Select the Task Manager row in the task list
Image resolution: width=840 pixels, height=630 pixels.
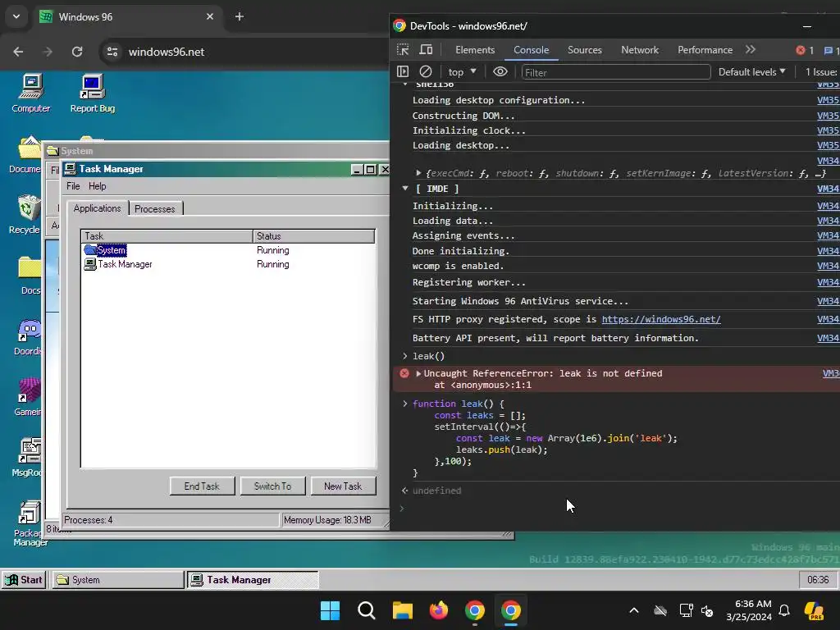click(228, 264)
